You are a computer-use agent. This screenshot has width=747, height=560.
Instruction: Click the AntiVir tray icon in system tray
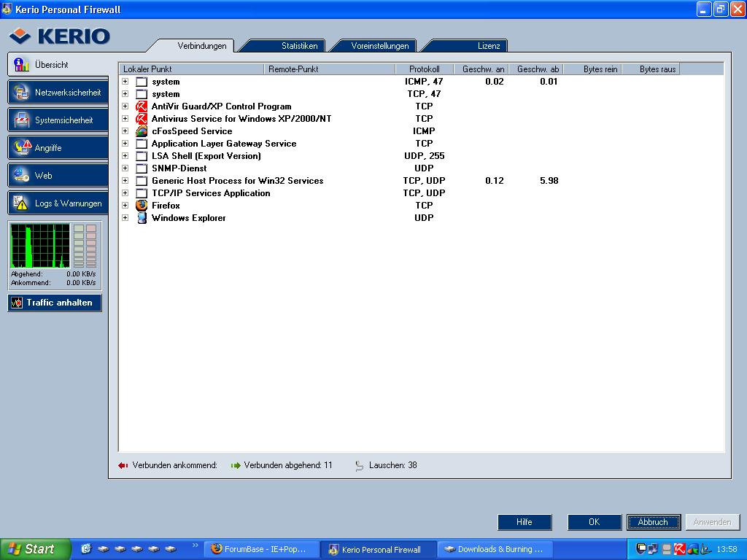click(x=679, y=549)
